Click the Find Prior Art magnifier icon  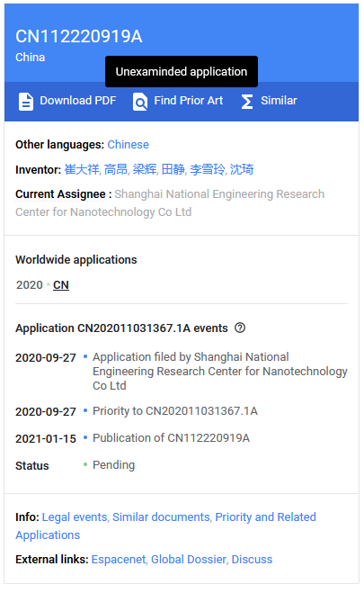point(140,102)
